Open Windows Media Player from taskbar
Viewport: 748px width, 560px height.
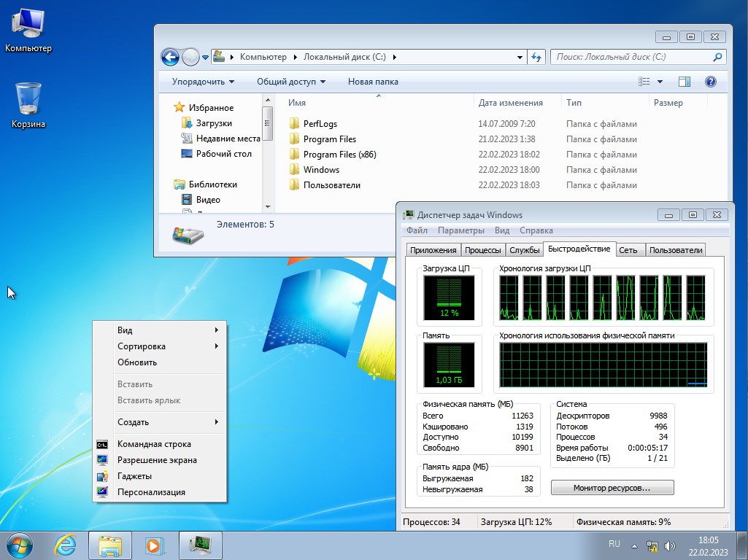pyautogui.click(x=154, y=545)
